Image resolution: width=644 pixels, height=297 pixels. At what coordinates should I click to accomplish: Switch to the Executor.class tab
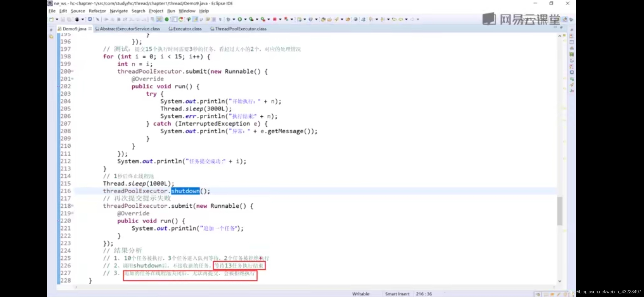point(185,29)
